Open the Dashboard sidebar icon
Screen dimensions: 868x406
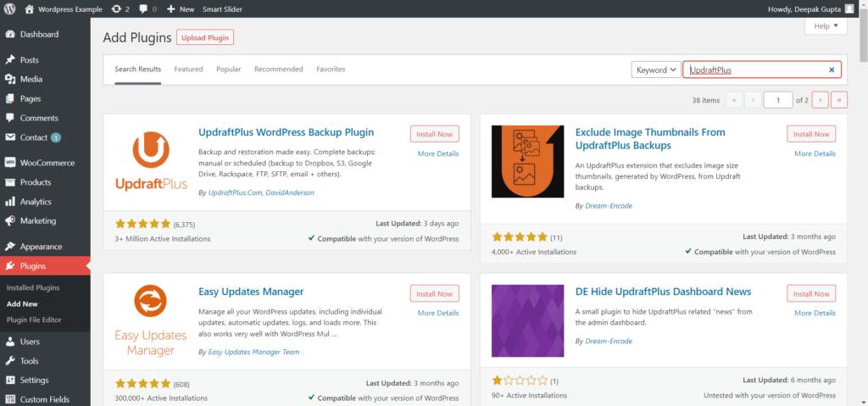10,35
